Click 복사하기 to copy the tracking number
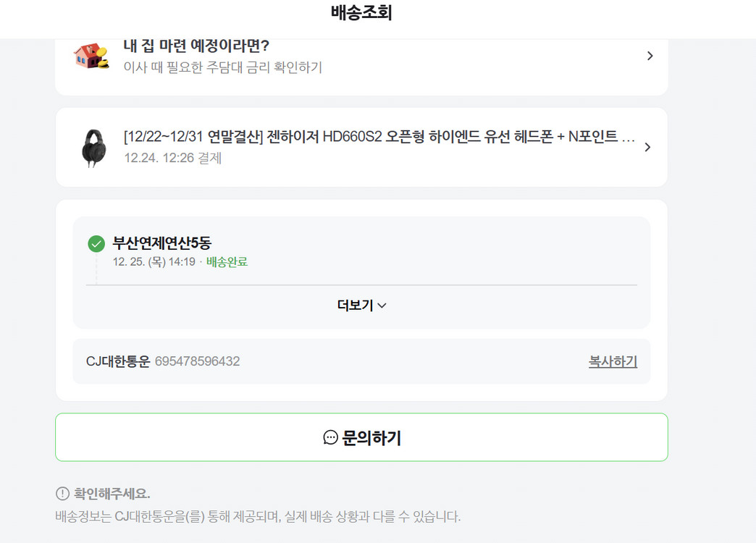Image resolution: width=756 pixels, height=543 pixels. (x=612, y=361)
